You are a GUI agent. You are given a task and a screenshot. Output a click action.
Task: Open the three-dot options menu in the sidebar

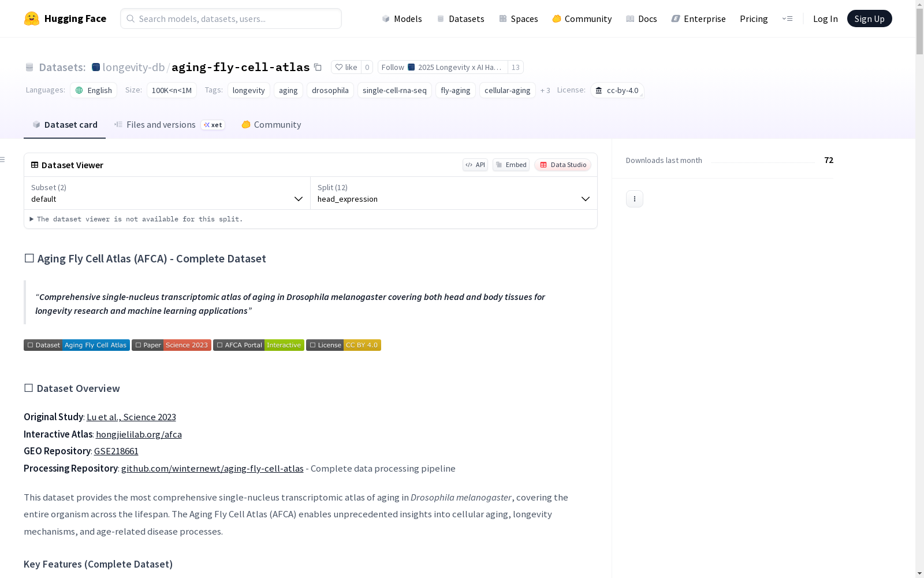[634, 199]
